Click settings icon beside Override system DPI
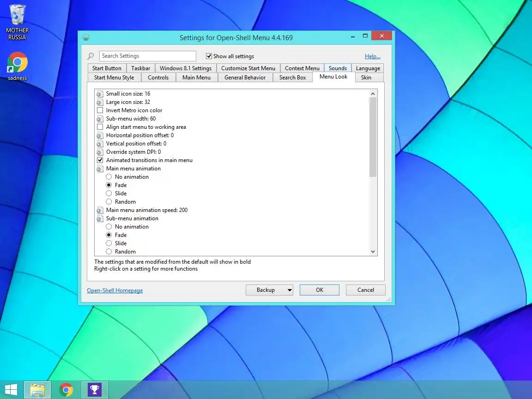Image resolution: width=532 pixels, height=399 pixels. 100,152
